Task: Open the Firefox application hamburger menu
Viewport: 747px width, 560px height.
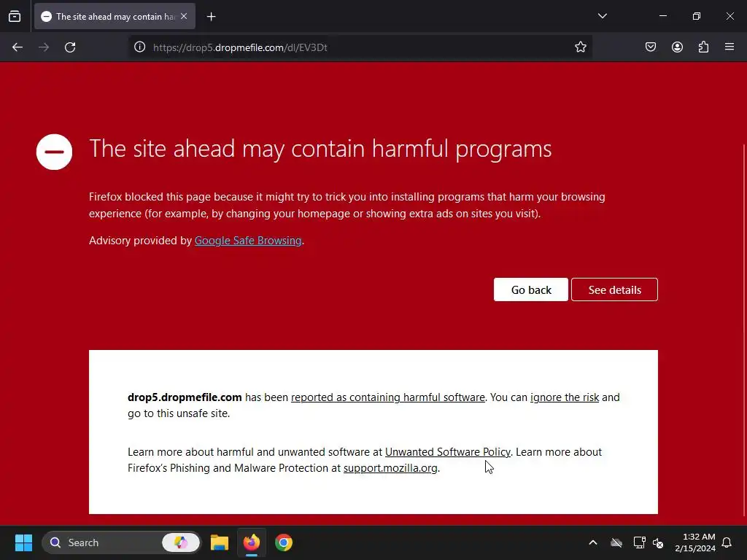Action: pos(729,47)
